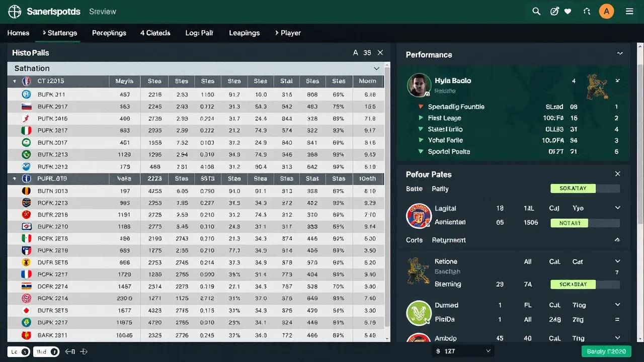644x362 pixels.
Task: Toggle the NOTABT green status switch
Action: [x=586, y=223]
